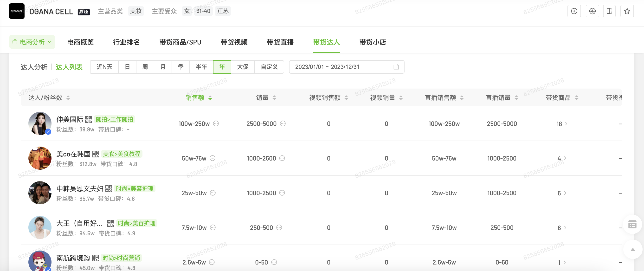
Task: Open the 行业排名 tab
Action: (x=126, y=42)
